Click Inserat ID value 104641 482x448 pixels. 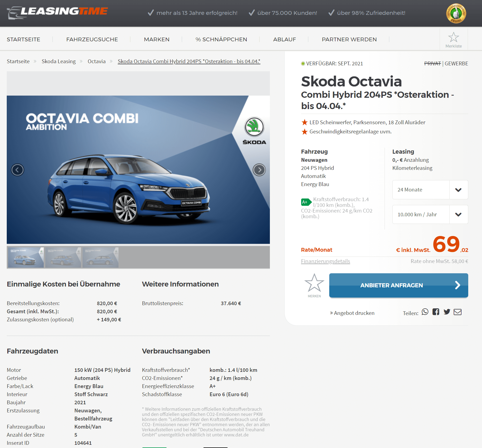coord(83,443)
